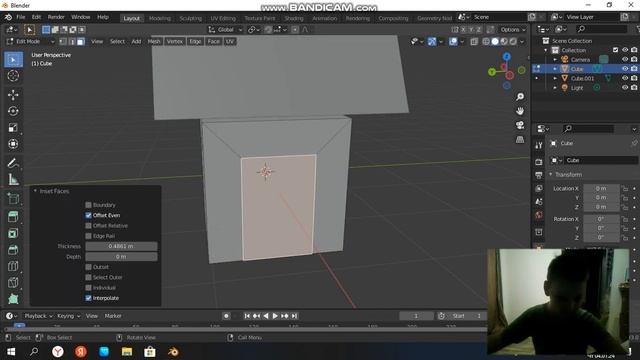The image size is (640, 360).
Task: Enable the Outset checkbox
Action: pyautogui.click(x=88, y=267)
